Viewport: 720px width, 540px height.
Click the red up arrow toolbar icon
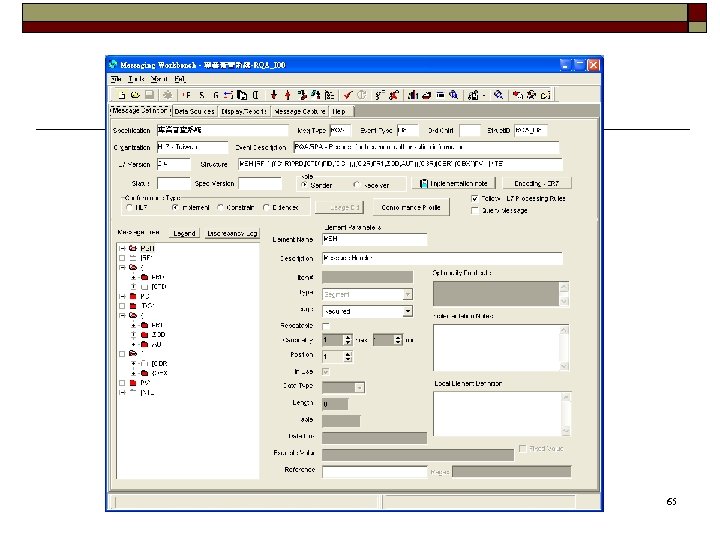coord(287,95)
